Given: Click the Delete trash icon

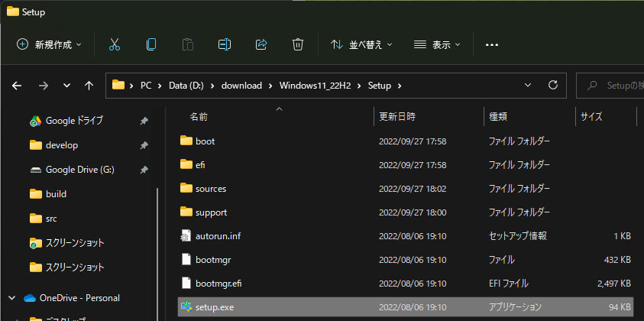Looking at the screenshot, I should [298, 44].
